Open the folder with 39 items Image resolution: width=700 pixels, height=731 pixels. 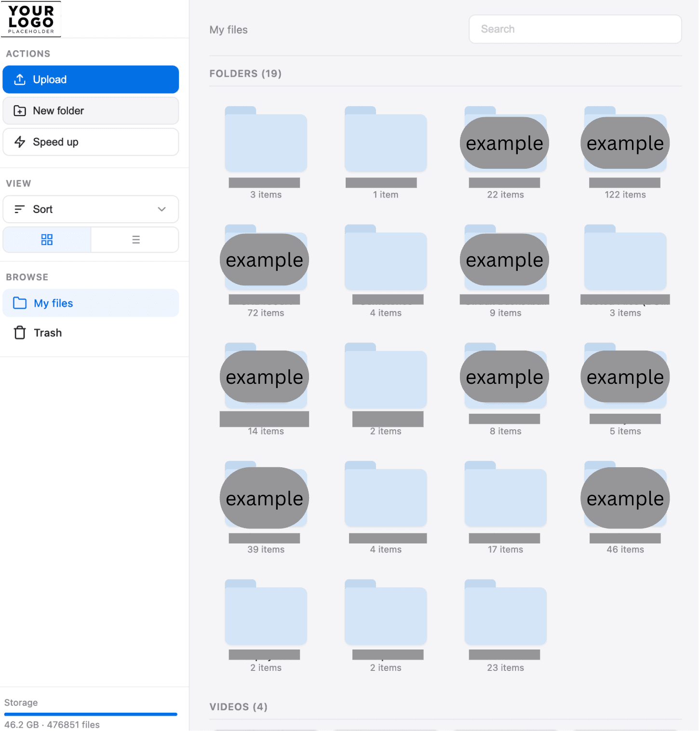pos(266,494)
